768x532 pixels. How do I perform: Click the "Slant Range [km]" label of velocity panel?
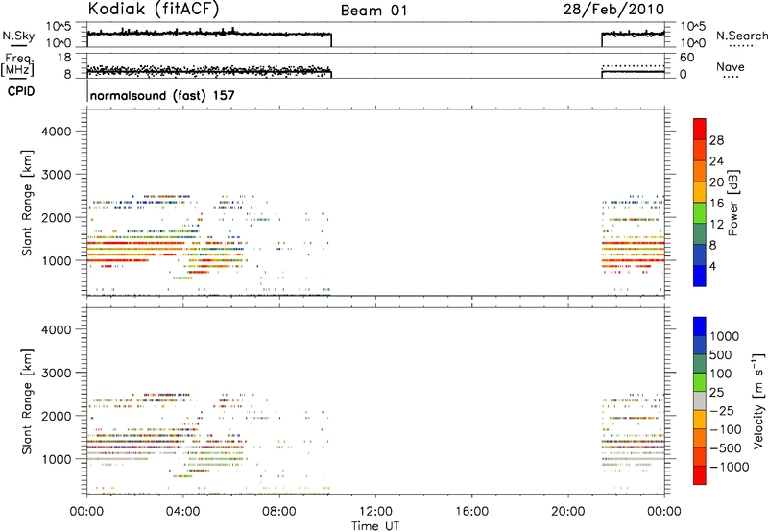point(27,400)
